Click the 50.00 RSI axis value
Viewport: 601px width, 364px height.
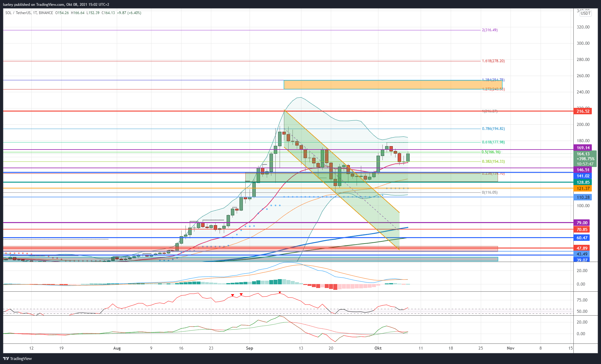[582, 311]
